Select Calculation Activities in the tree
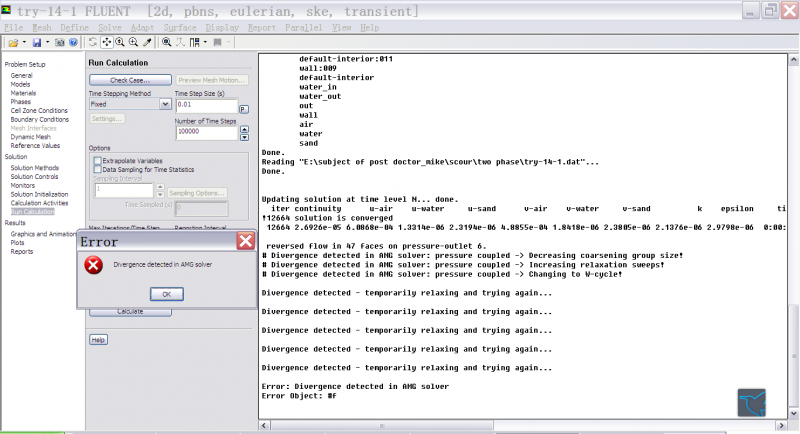Viewport: 800px width, 434px height. click(39, 203)
